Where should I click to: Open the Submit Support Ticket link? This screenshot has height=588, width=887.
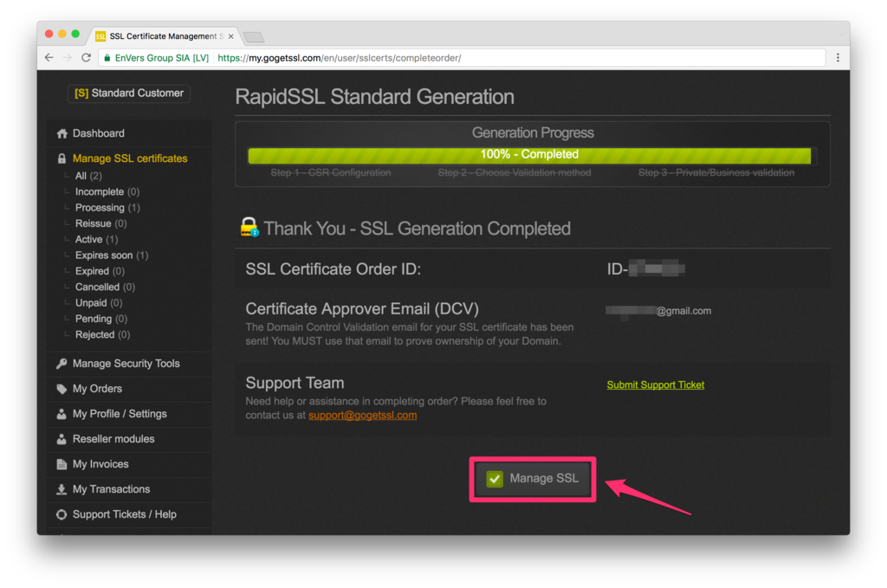(x=655, y=384)
